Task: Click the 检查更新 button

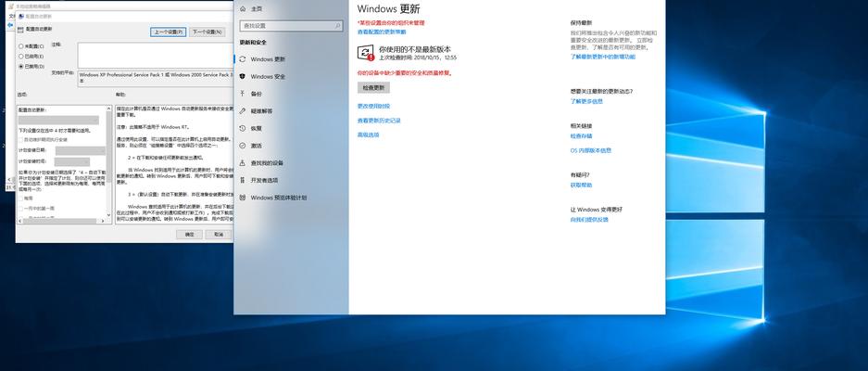Action: (x=373, y=87)
